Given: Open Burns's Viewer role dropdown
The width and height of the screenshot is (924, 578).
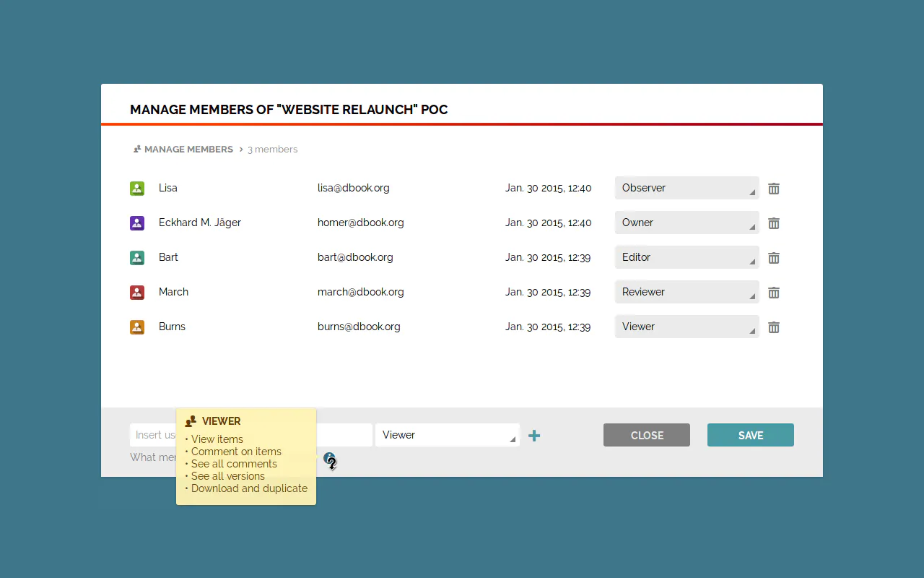Looking at the screenshot, I should tap(687, 327).
